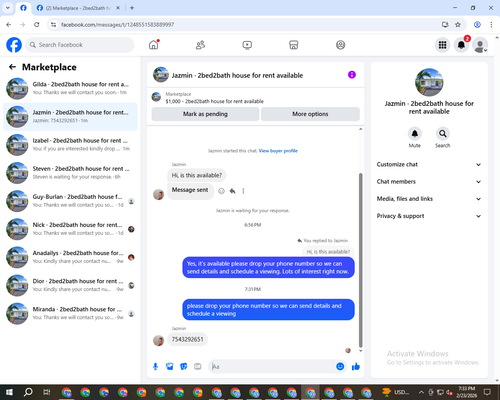Screen dimensions: 500x400
Task: Open the taskbar clock showing 7:33 PM
Action: (466, 392)
